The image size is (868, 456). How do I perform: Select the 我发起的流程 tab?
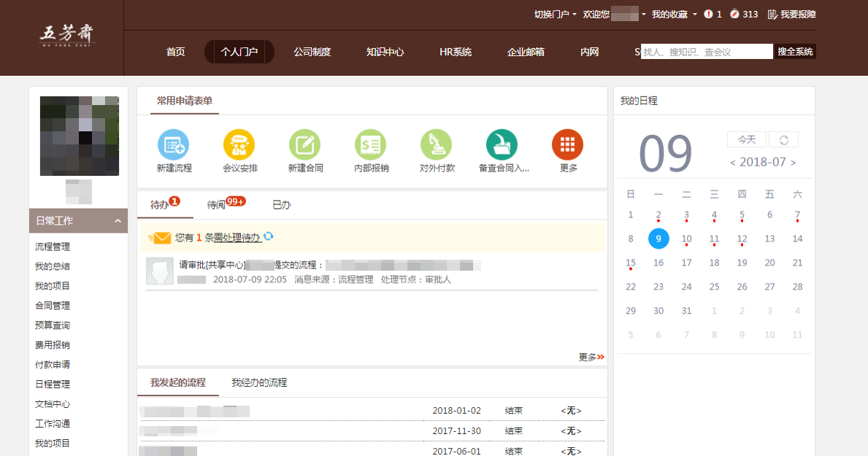pos(177,382)
